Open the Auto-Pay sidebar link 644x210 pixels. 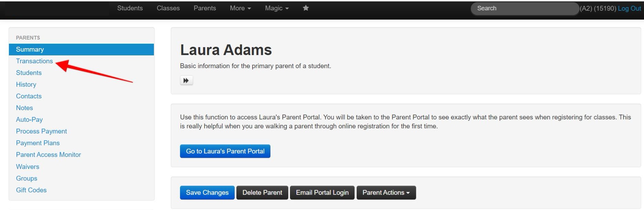point(29,119)
